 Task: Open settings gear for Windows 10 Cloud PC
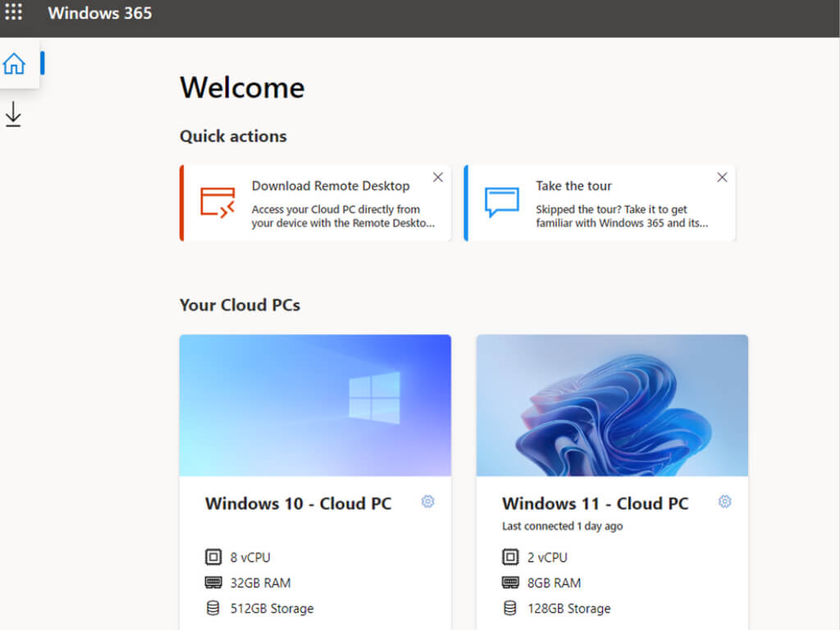pyautogui.click(x=427, y=501)
